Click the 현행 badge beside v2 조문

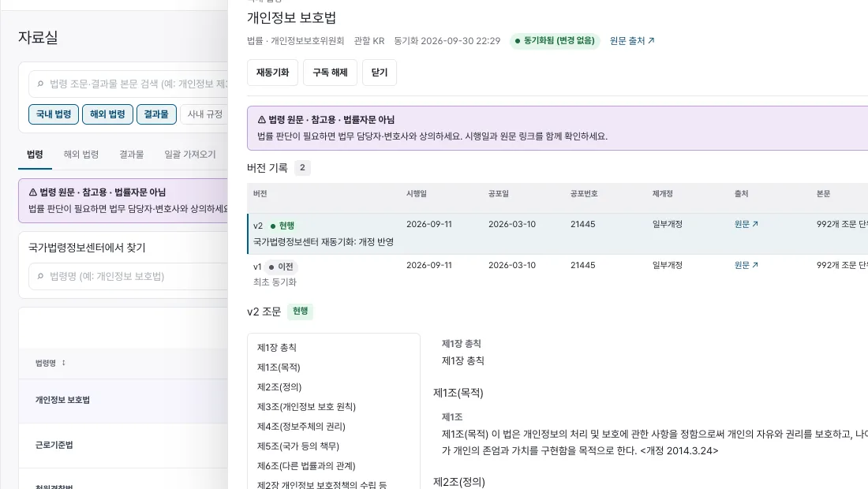300,311
